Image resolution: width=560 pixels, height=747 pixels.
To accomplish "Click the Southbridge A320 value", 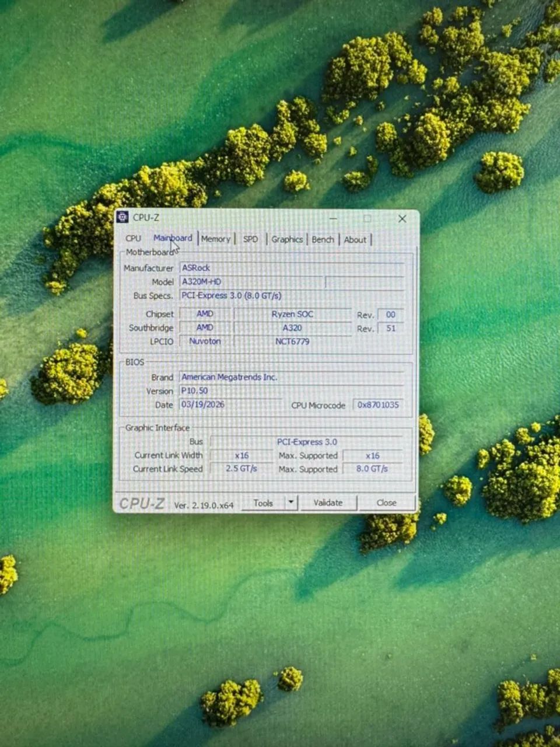I will point(292,328).
